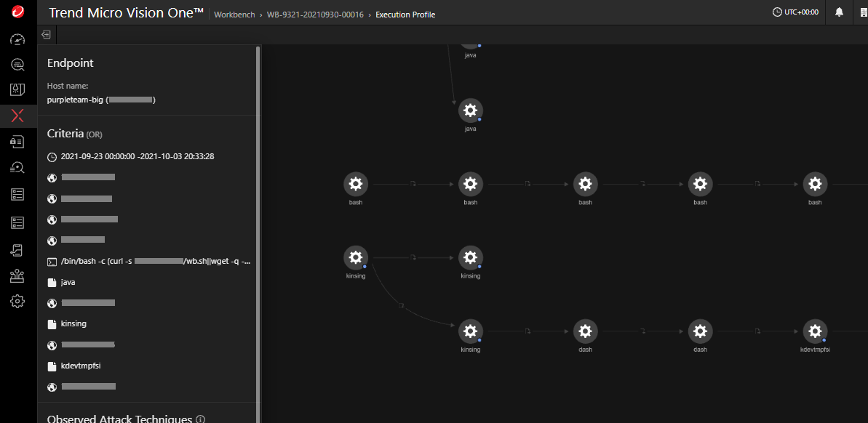Click the info icon beside Observed Attack Techniques
This screenshot has width=868, height=423.
click(201, 419)
